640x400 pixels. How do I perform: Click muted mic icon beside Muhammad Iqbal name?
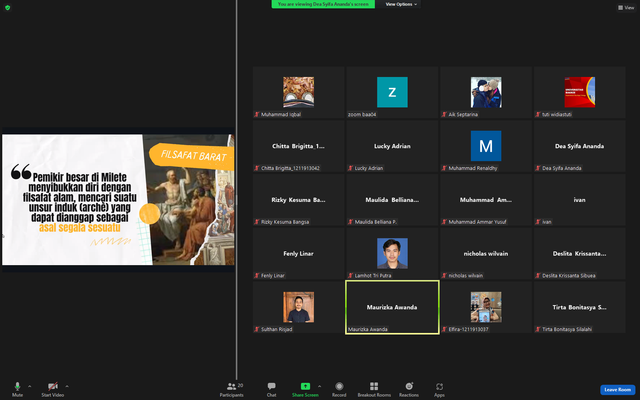(x=257, y=115)
